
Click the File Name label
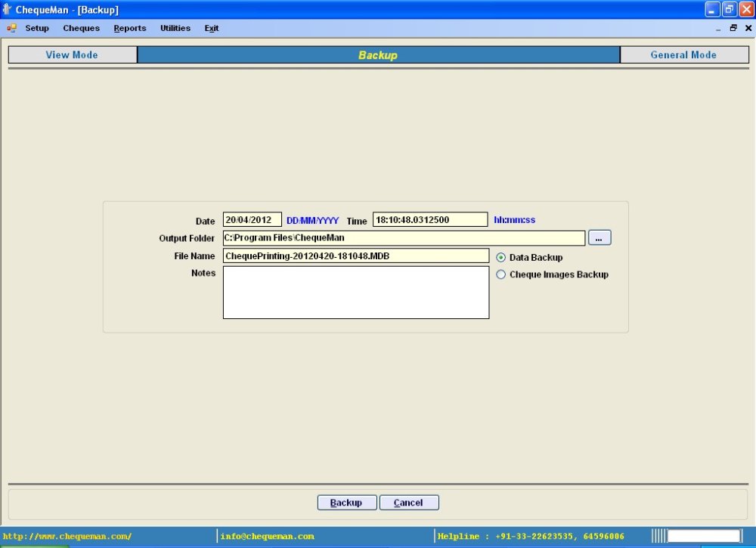coord(194,256)
